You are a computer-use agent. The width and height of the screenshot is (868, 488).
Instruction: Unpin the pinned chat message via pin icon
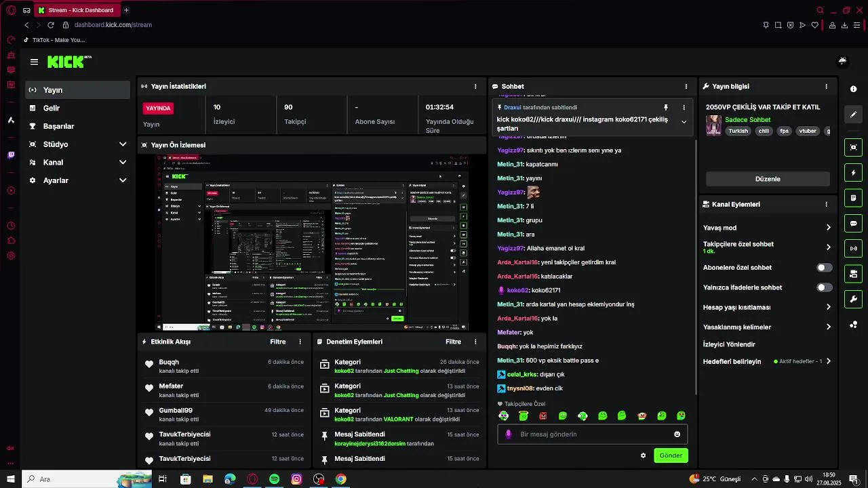666,107
